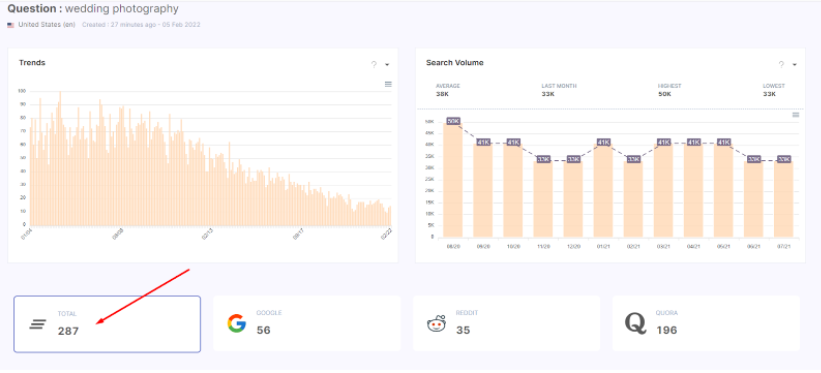Image resolution: width=821 pixels, height=373 pixels.
Task: Click the Reddit alien icon
Action: click(x=436, y=324)
